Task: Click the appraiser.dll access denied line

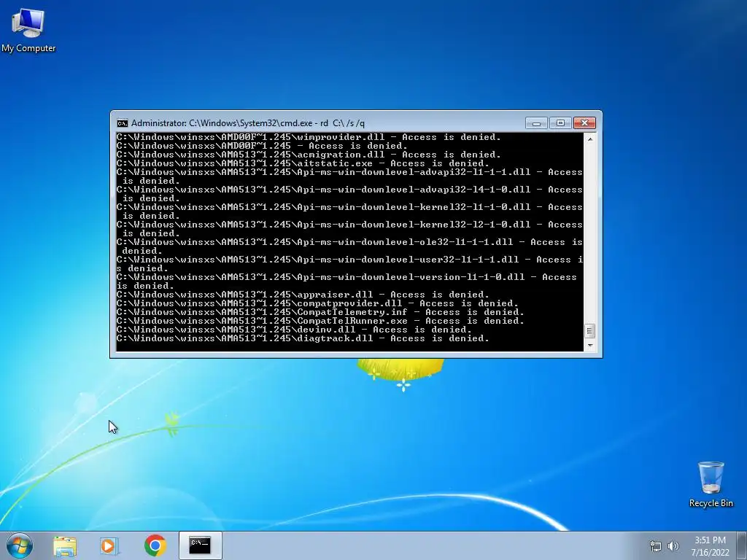Action: click(x=303, y=295)
